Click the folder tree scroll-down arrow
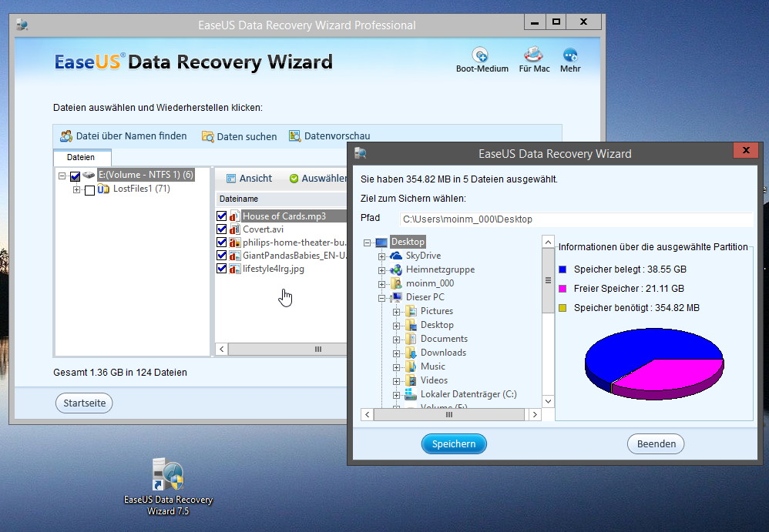This screenshot has width=769, height=532. 549,401
